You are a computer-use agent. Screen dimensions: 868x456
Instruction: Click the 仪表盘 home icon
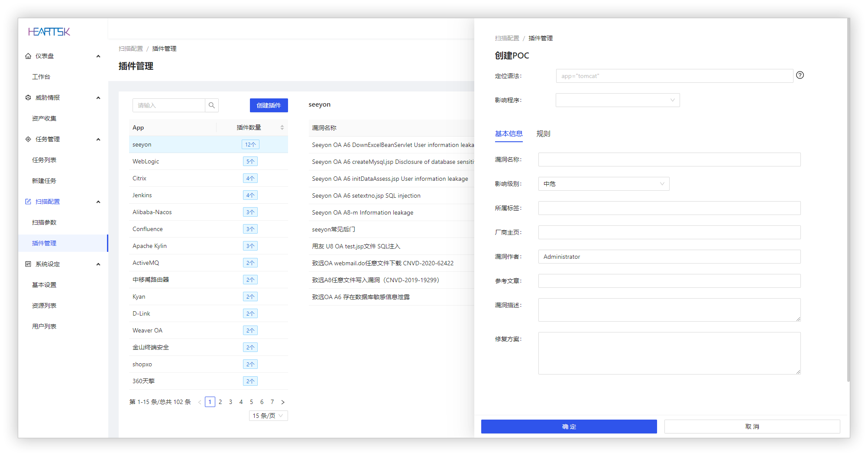tap(28, 56)
